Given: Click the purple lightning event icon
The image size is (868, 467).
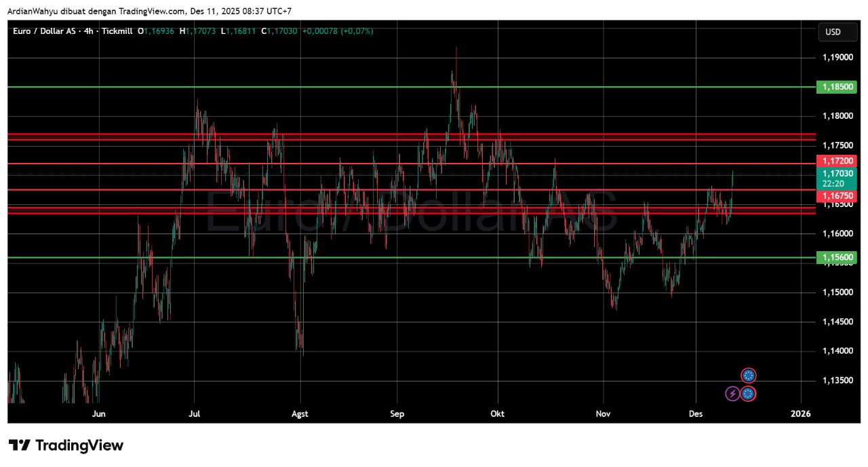Looking at the screenshot, I should (732, 394).
